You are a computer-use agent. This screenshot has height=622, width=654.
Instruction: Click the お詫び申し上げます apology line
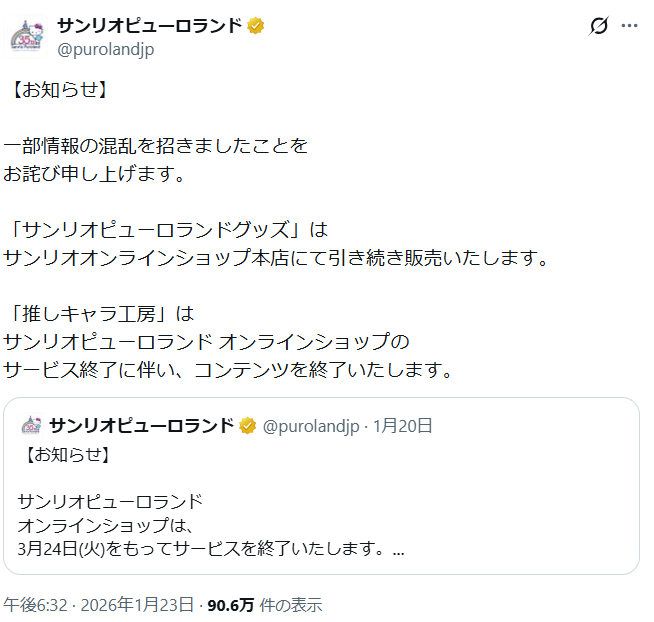(95, 174)
